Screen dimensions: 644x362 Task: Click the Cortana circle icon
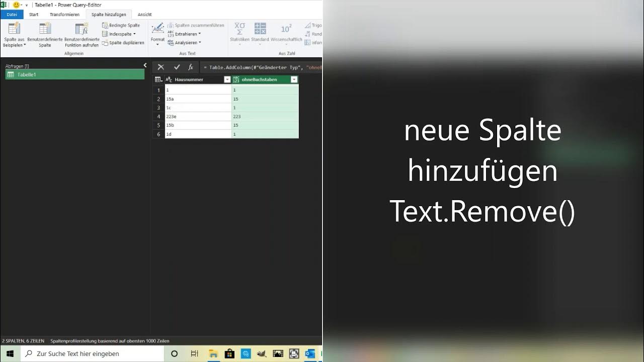[x=175, y=353]
